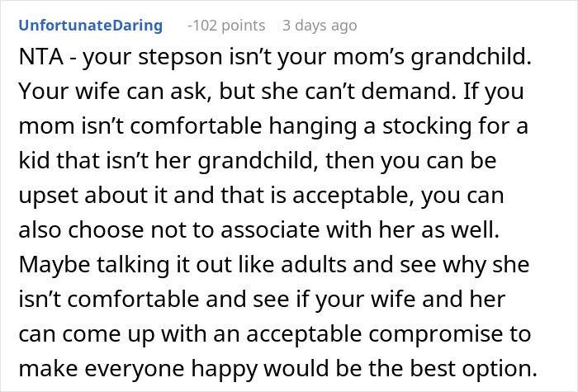The height and width of the screenshot is (392, 578).
Task: Open the UnfortunateDaring user profile
Action: click(x=90, y=26)
